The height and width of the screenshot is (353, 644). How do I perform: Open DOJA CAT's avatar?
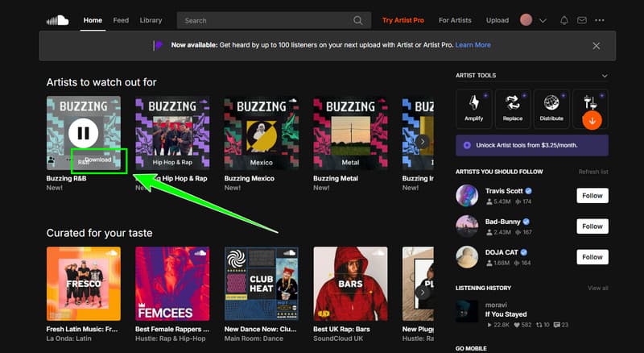click(x=467, y=257)
